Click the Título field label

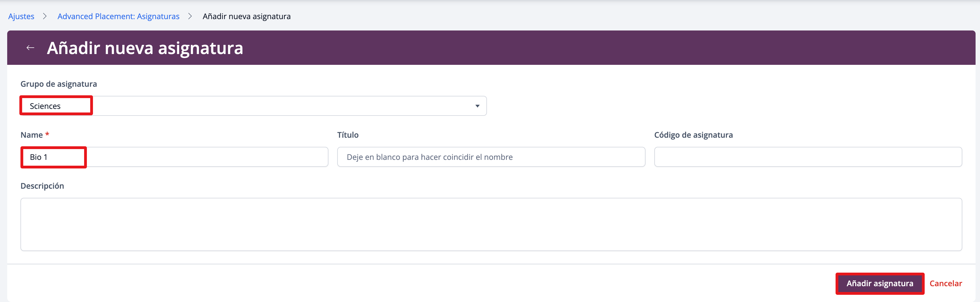pyautogui.click(x=348, y=135)
